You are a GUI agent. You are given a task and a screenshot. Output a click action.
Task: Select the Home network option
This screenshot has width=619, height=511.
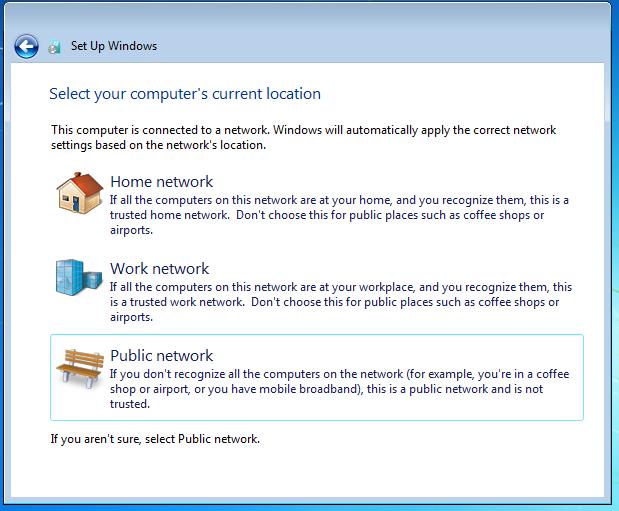[x=317, y=204]
